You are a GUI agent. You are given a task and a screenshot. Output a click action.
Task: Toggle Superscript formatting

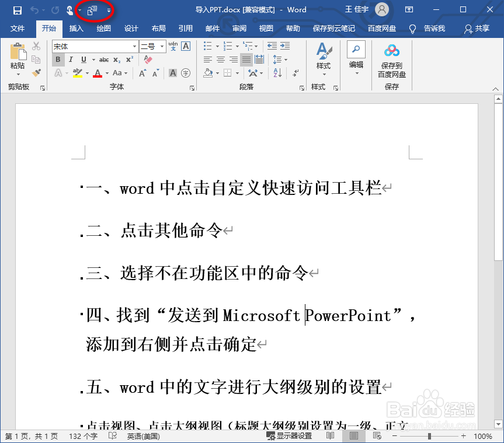tap(130, 60)
